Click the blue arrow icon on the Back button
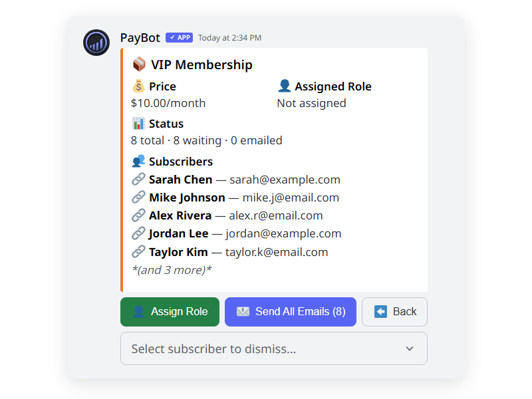Viewport: 532px width, 399px height. (x=380, y=311)
